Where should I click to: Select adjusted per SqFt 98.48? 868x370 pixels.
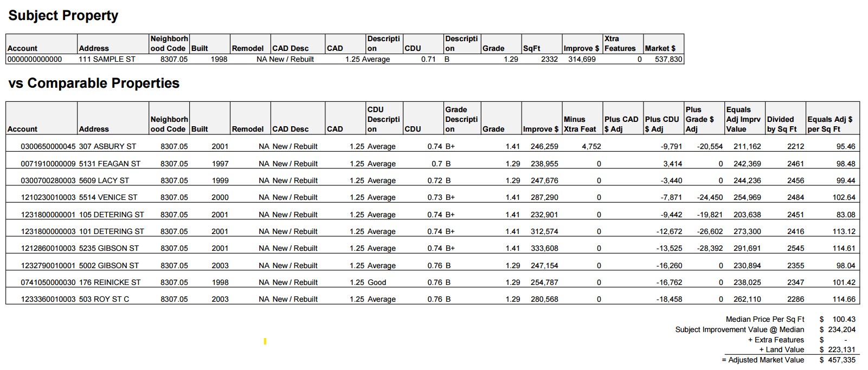tap(846, 164)
